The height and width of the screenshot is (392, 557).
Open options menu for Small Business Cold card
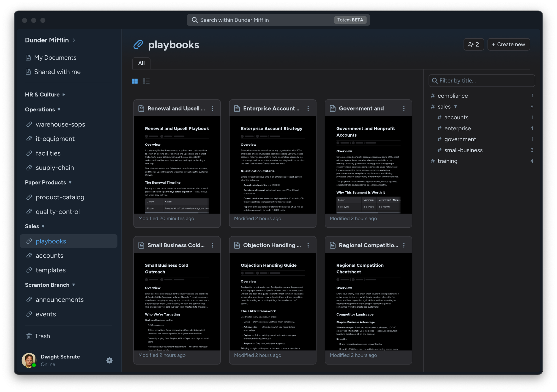click(x=212, y=245)
